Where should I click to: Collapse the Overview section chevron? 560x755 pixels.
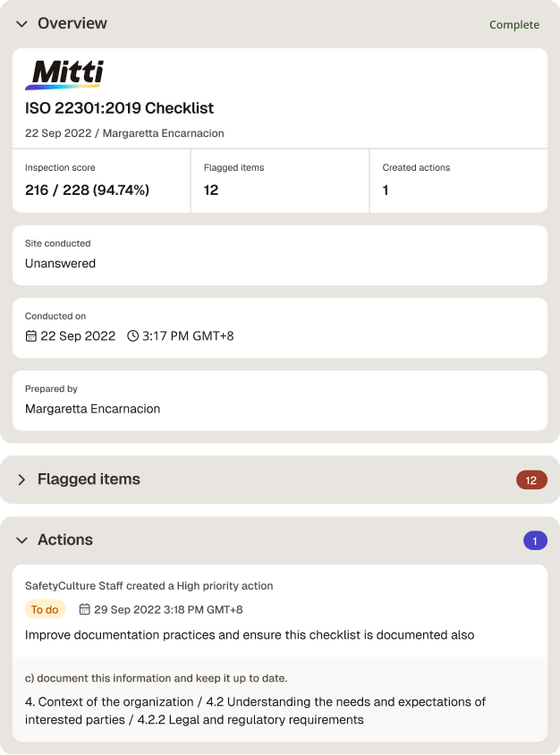(x=21, y=24)
